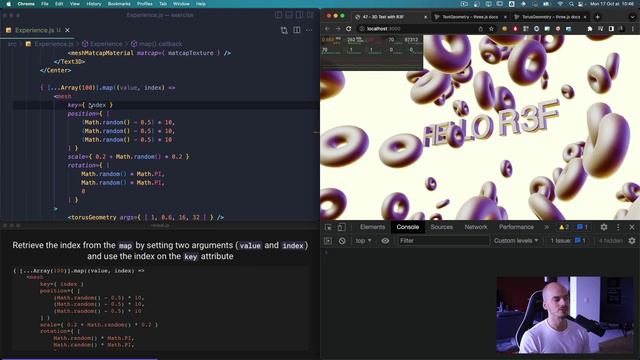Open the File menu in the menu bar
640x360 pixels.
pos(45,4)
